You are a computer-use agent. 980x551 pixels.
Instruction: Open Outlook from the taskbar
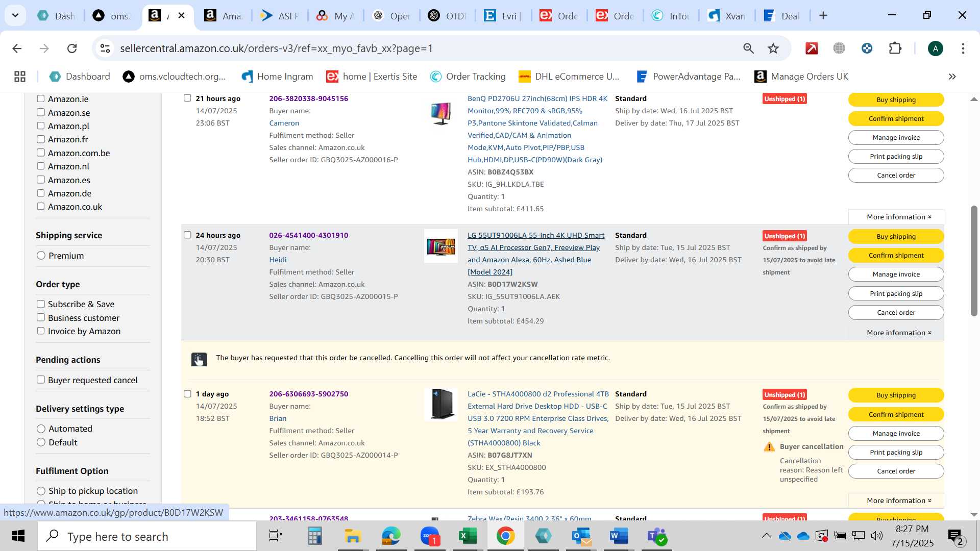pyautogui.click(x=581, y=536)
